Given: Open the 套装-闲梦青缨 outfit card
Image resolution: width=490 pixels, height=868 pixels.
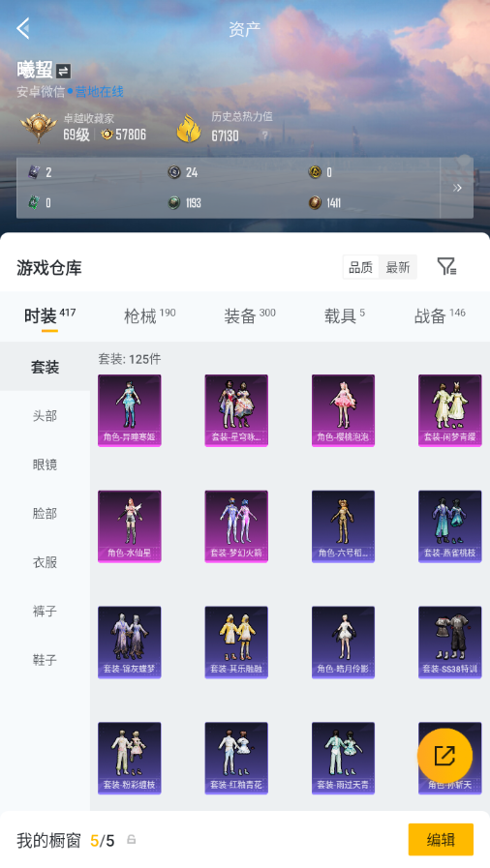Looking at the screenshot, I should coord(450,410).
